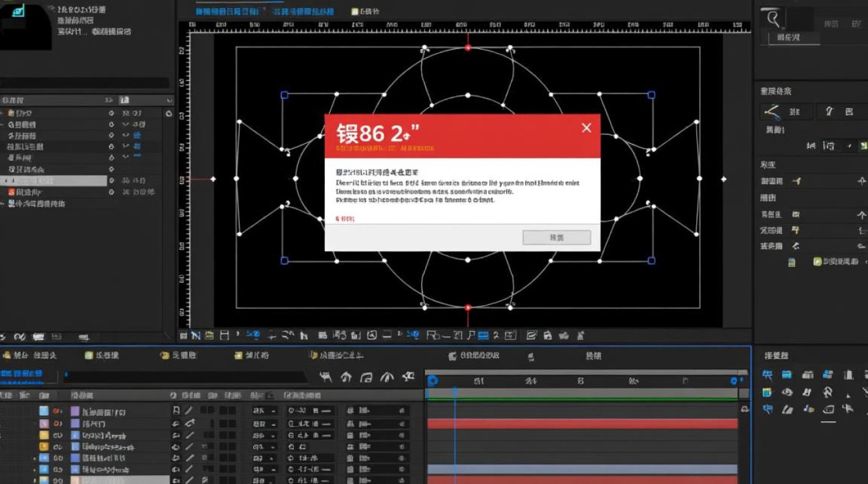This screenshot has height=484, width=868.
Task: Toggle the green check icon in the right panel
Action: coord(817,261)
